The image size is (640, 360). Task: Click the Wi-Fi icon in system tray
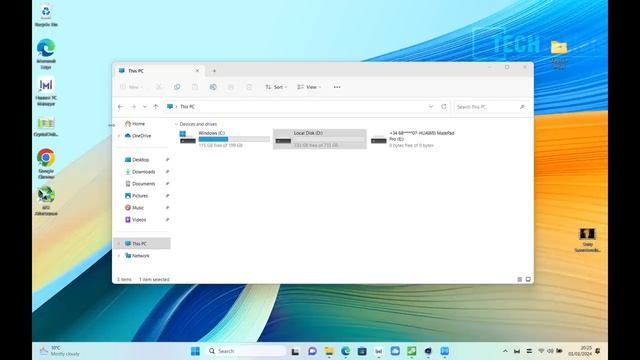pyautogui.click(x=541, y=351)
